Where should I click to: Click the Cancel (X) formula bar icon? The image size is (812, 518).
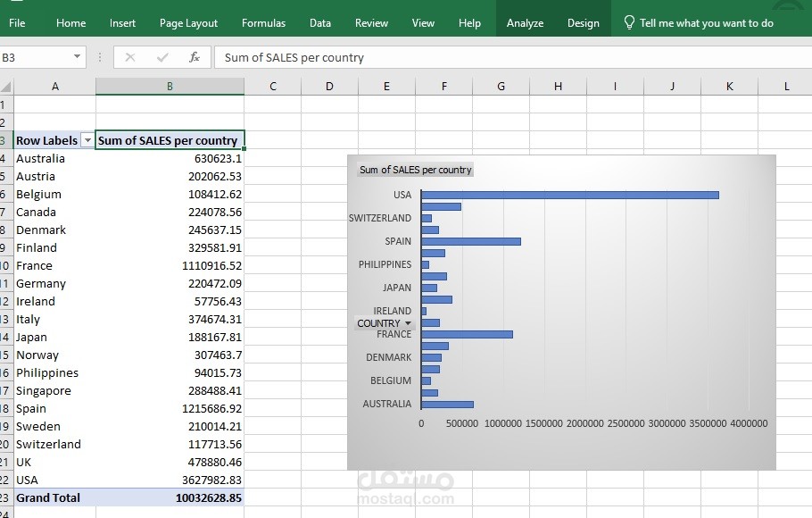coord(130,57)
